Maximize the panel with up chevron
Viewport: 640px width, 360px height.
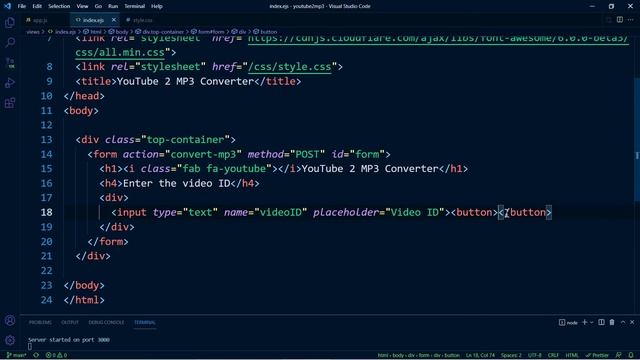[x=623, y=322]
